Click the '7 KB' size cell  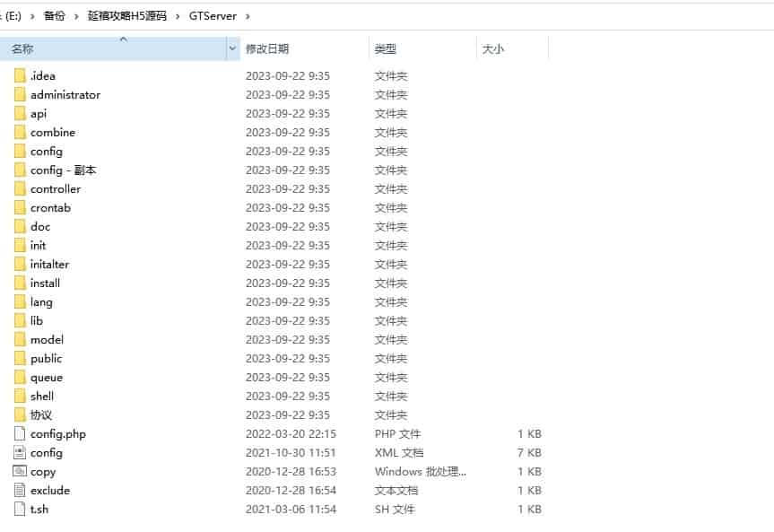529,452
